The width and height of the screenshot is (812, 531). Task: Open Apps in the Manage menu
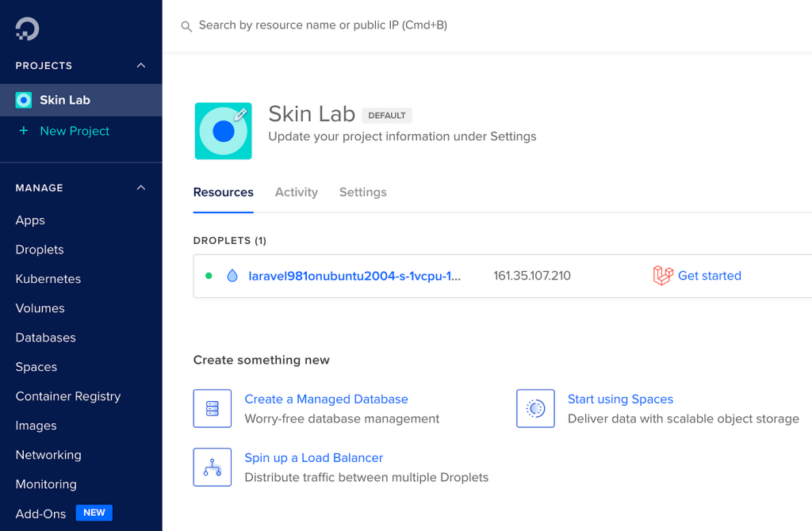click(30, 220)
